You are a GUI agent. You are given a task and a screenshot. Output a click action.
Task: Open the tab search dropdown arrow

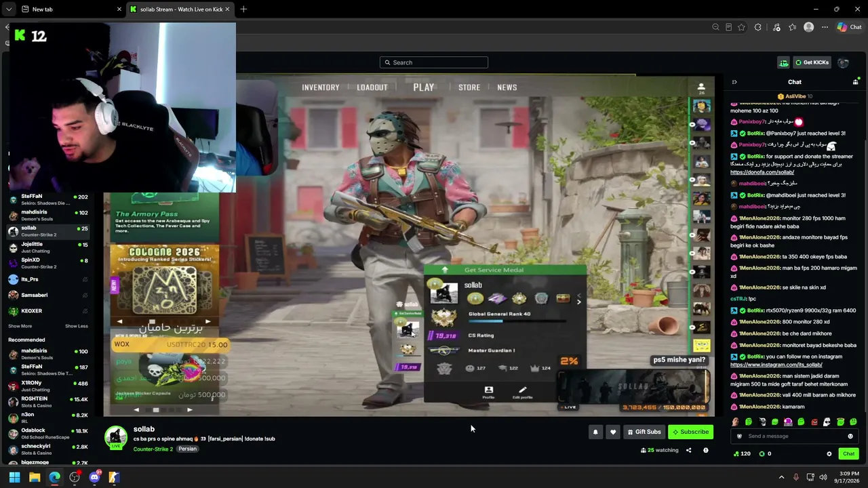point(8,9)
